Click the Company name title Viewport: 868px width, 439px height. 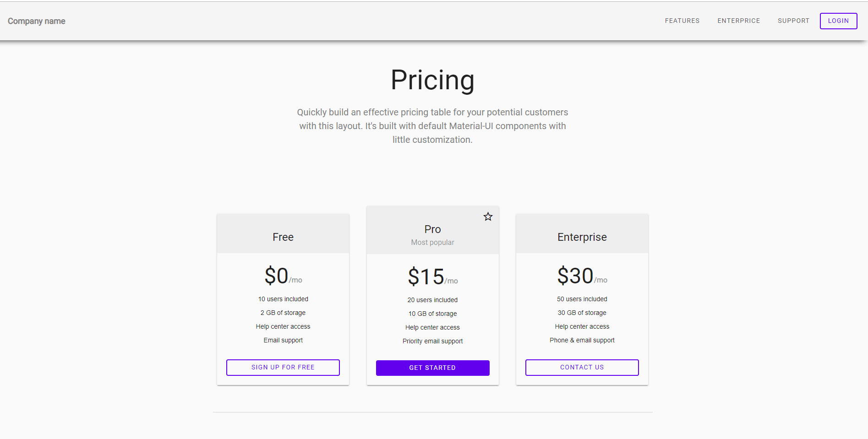(37, 21)
